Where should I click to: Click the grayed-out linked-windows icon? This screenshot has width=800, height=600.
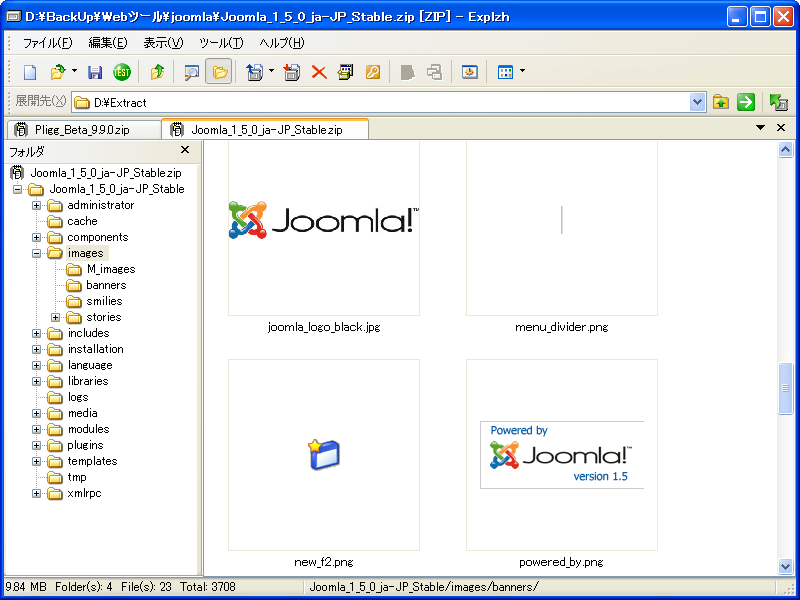point(434,72)
